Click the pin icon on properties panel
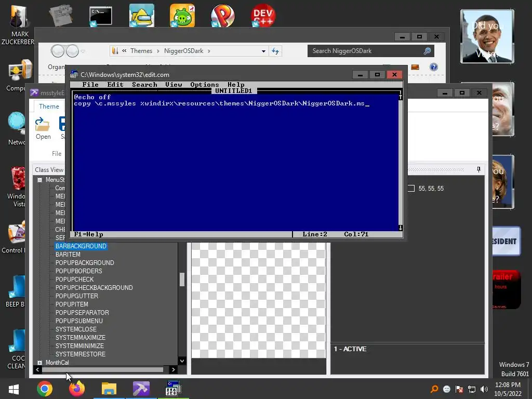 click(478, 169)
